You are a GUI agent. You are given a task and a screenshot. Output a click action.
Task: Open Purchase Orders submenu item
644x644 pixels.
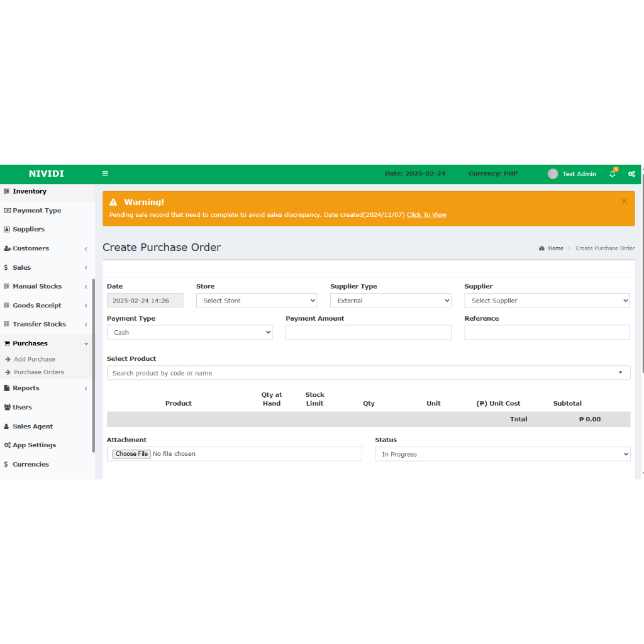pyautogui.click(x=39, y=372)
